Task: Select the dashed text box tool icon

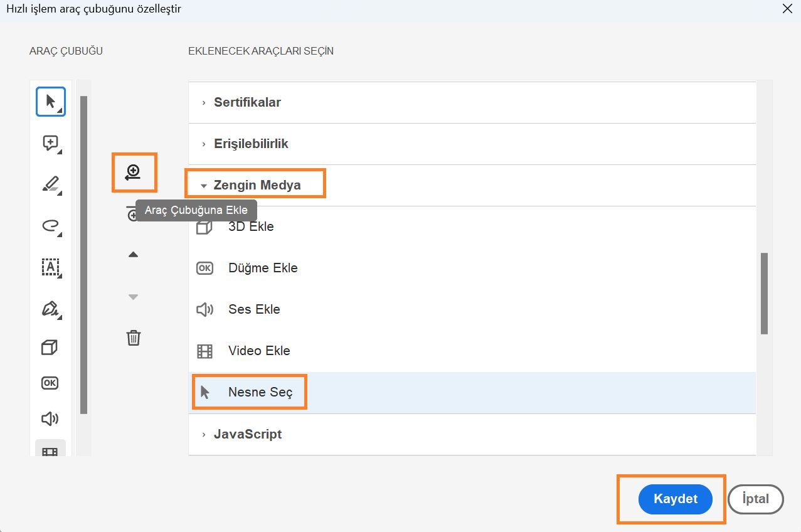Action: (50, 267)
